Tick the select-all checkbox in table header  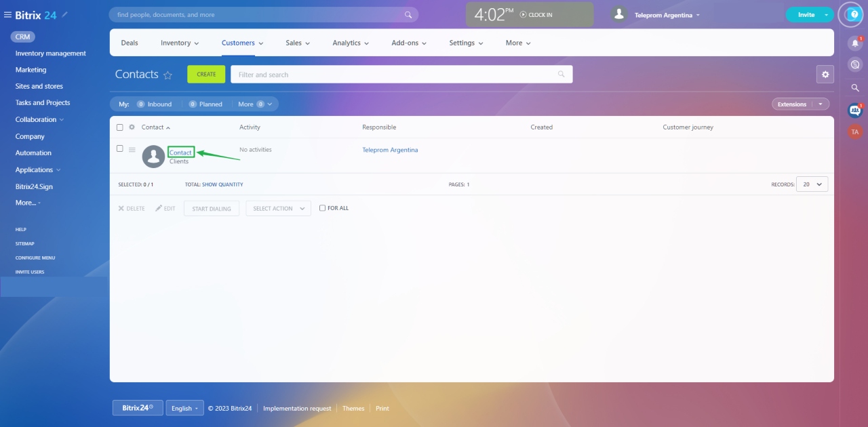tap(120, 127)
